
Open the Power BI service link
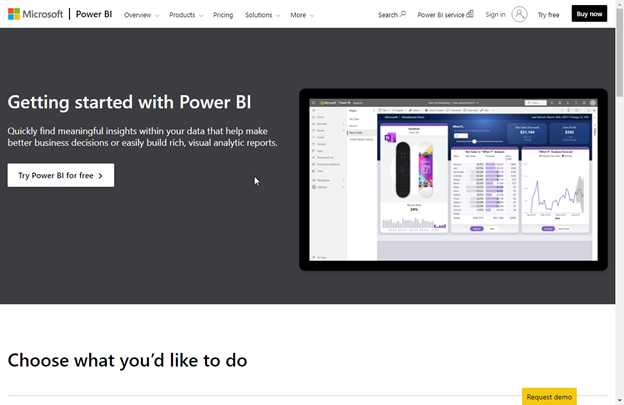445,14
